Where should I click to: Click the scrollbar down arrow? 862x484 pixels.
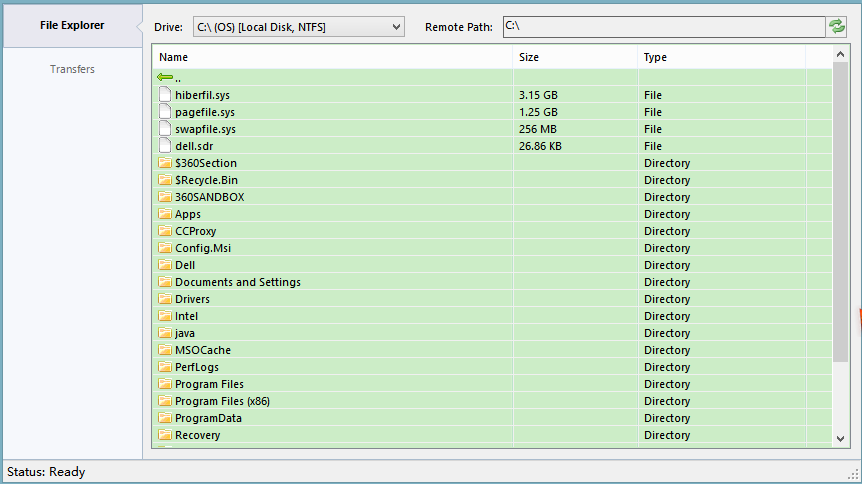(x=840, y=438)
